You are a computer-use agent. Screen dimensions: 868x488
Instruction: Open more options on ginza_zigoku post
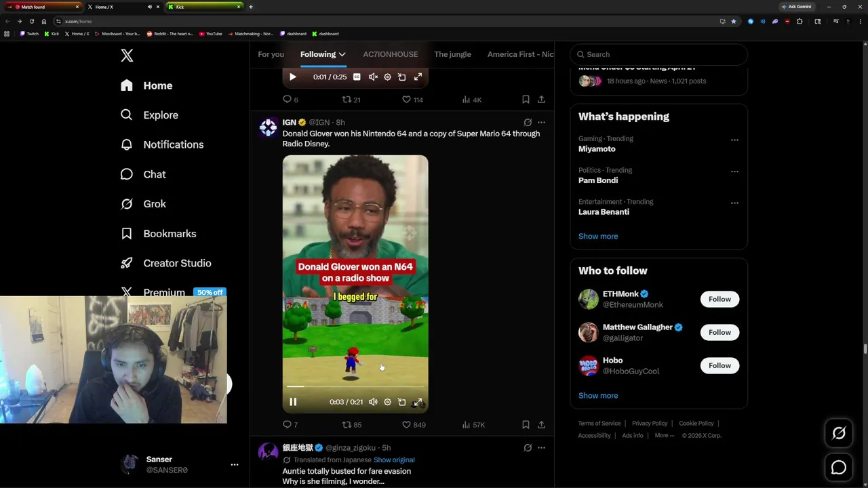[x=541, y=448]
